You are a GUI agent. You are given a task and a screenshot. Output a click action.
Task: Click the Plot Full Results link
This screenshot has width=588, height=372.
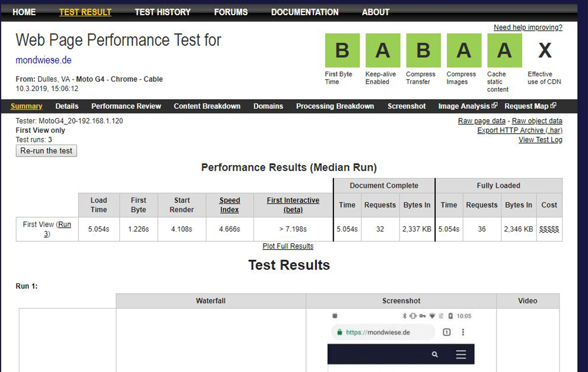click(x=288, y=246)
